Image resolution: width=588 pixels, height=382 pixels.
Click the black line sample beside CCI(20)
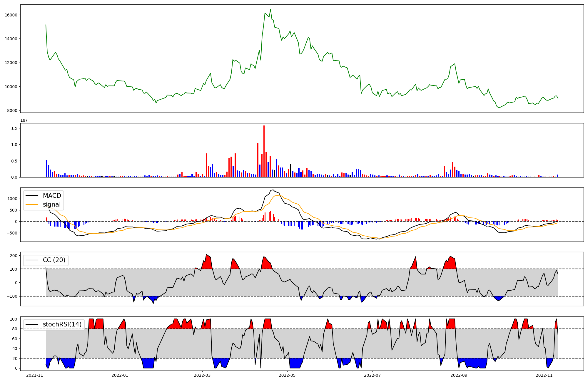click(x=32, y=260)
